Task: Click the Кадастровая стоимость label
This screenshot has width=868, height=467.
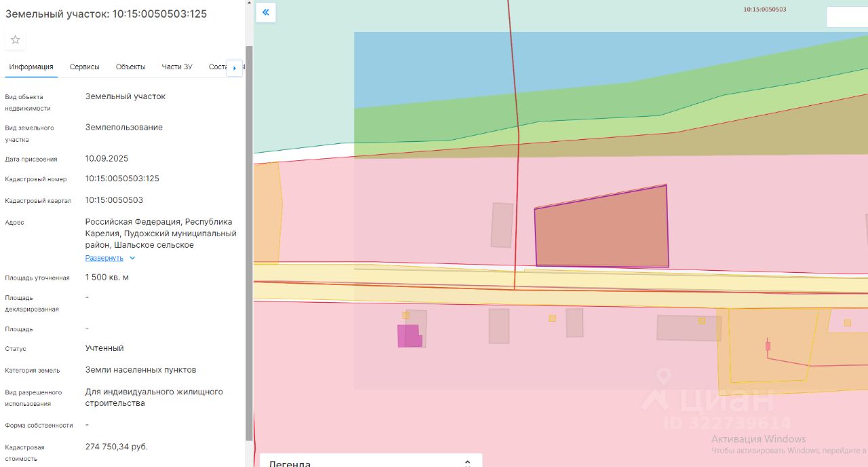Action: [24, 453]
